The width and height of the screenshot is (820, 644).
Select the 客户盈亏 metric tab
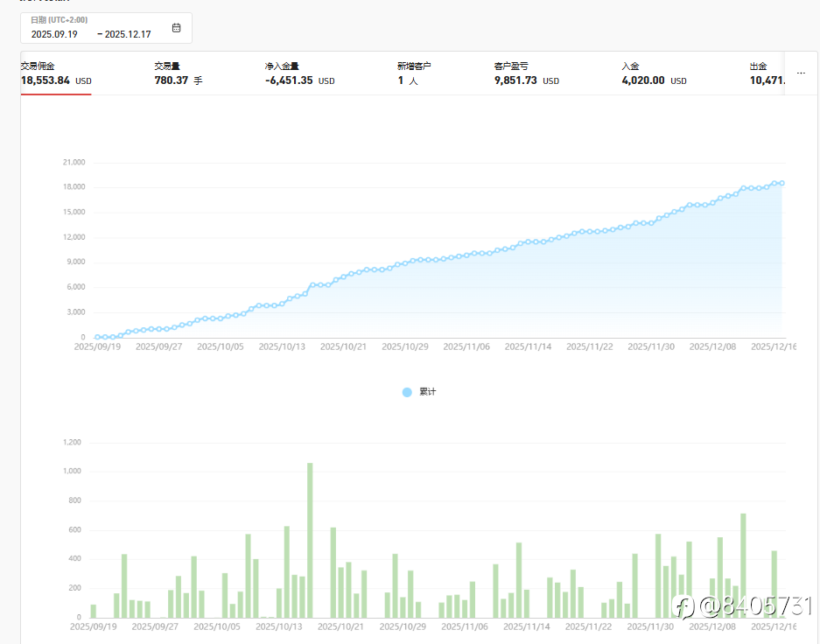(x=527, y=73)
